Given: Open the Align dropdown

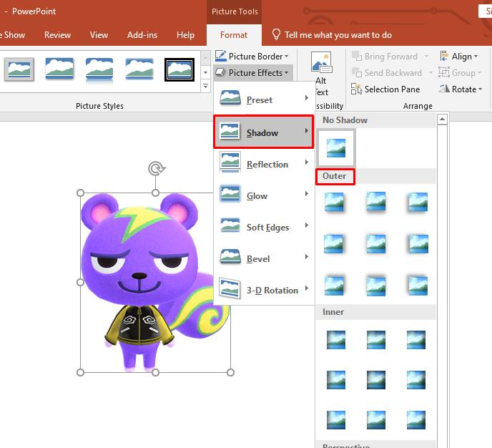Looking at the screenshot, I should point(459,57).
